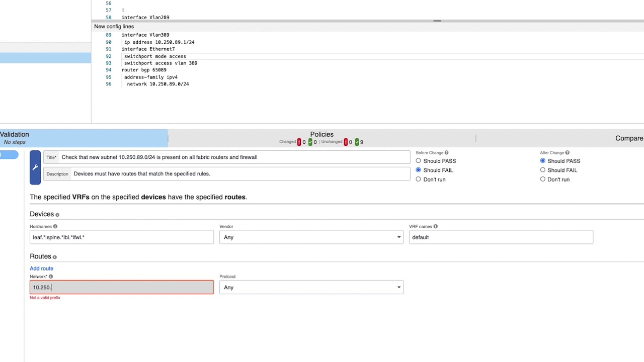Click the blue wrench icon beside the Title
The image size is (644, 362).
click(x=35, y=167)
